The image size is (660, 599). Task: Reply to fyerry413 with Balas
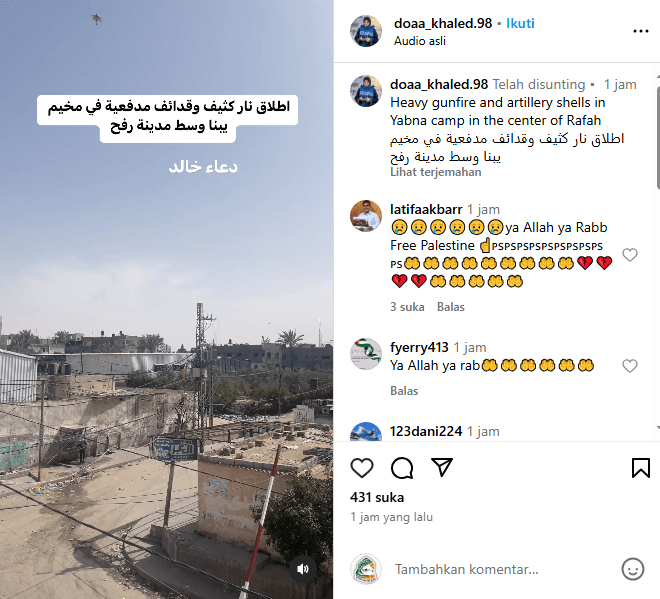pyautogui.click(x=404, y=391)
